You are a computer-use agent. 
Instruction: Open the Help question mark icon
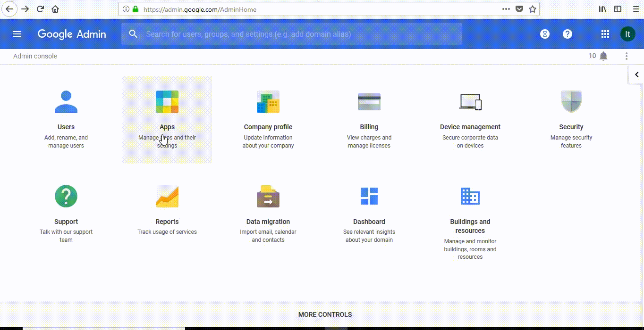pos(568,34)
